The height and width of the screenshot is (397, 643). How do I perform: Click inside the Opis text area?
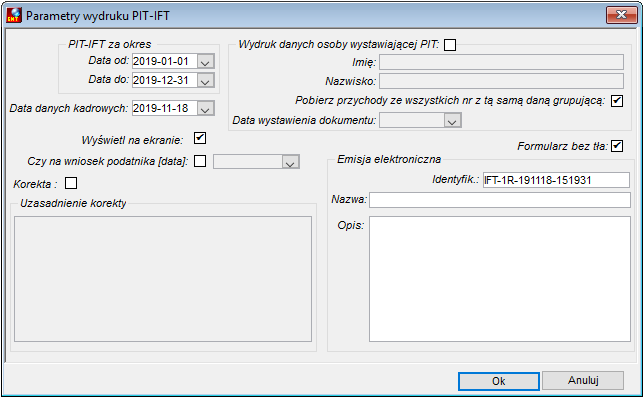click(x=499, y=279)
